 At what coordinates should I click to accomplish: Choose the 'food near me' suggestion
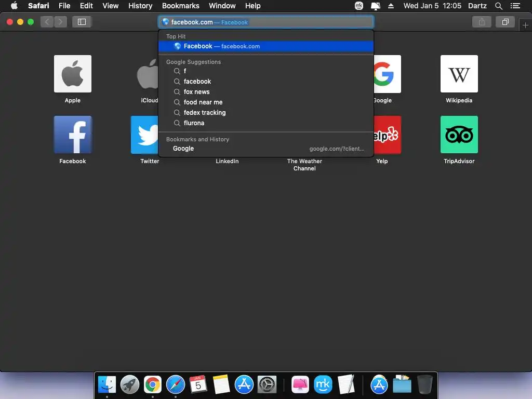point(266,102)
